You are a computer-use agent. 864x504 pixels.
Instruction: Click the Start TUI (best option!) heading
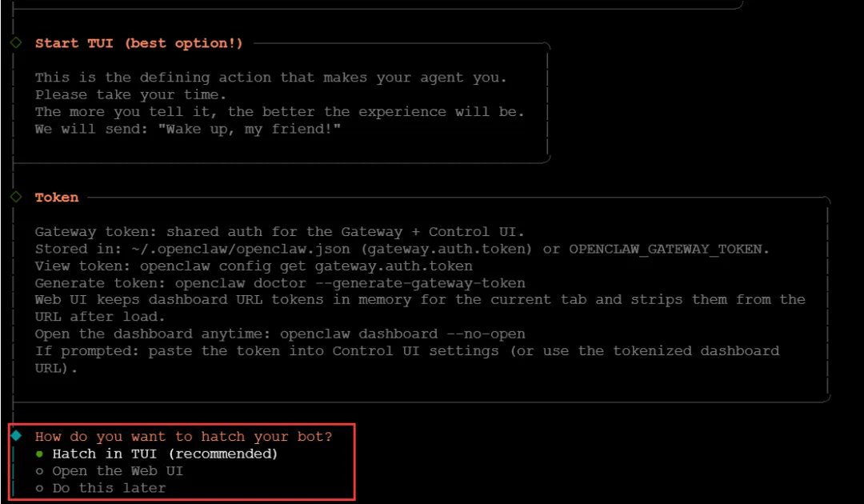click(139, 43)
